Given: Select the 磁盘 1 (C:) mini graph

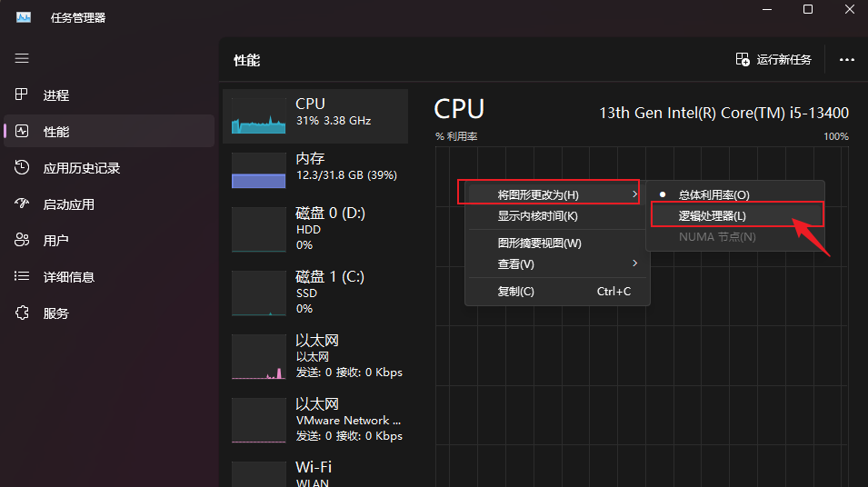Looking at the screenshot, I should pos(258,293).
